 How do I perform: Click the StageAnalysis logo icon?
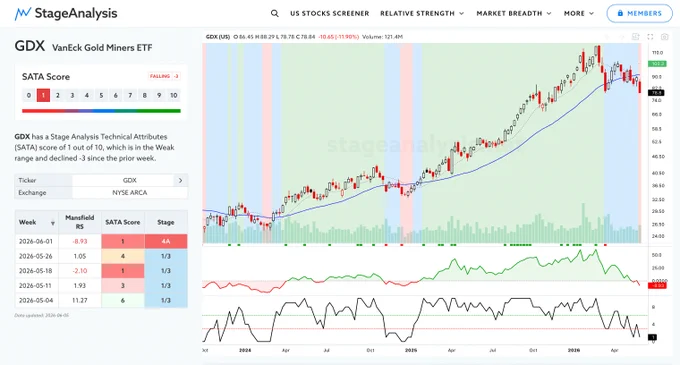[23, 13]
